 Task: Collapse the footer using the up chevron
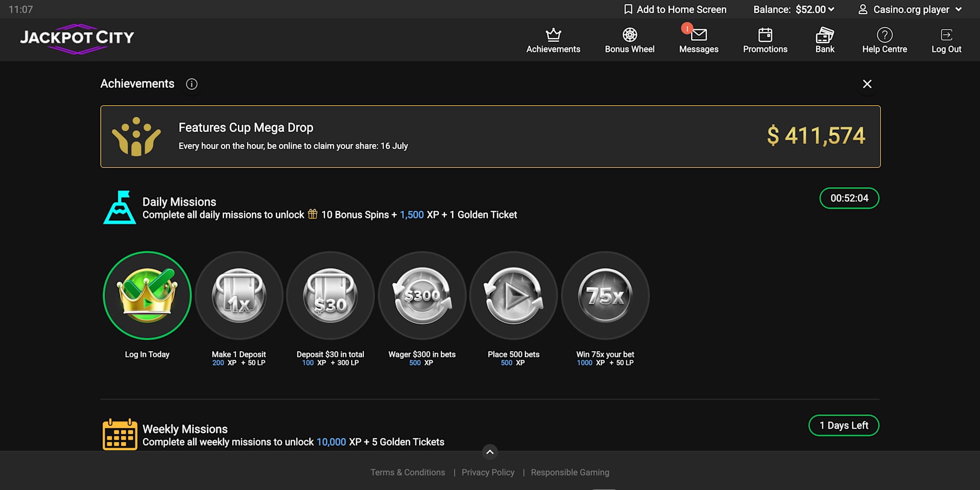pyautogui.click(x=489, y=452)
